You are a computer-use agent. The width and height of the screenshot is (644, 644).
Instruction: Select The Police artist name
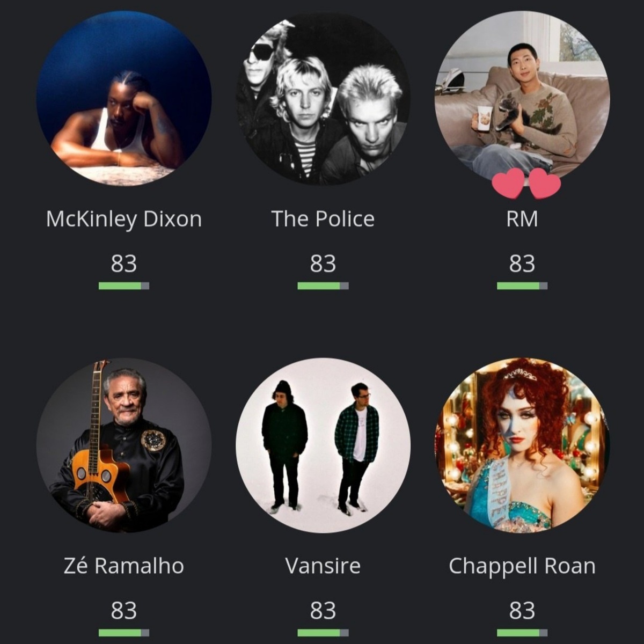click(x=323, y=219)
